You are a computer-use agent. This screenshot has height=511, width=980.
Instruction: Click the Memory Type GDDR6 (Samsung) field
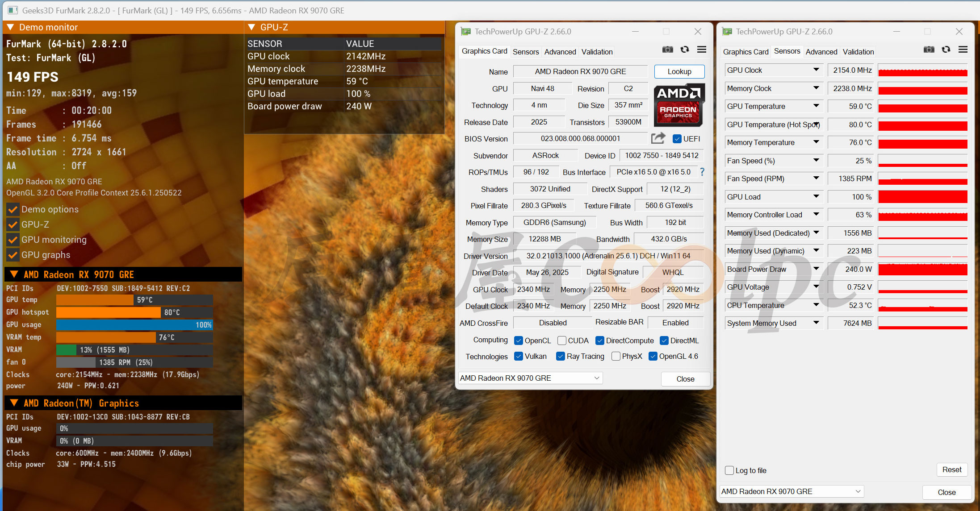coord(554,222)
